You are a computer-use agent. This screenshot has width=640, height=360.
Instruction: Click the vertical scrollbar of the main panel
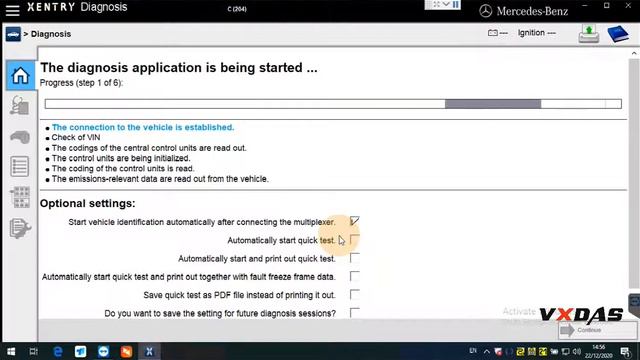pyautogui.click(x=634, y=173)
